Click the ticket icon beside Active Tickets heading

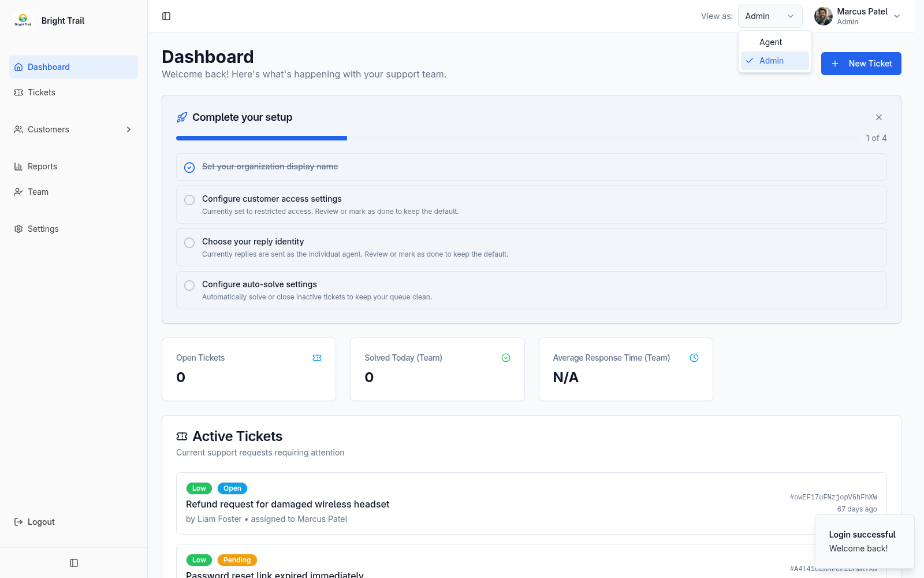tap(182, 436)
